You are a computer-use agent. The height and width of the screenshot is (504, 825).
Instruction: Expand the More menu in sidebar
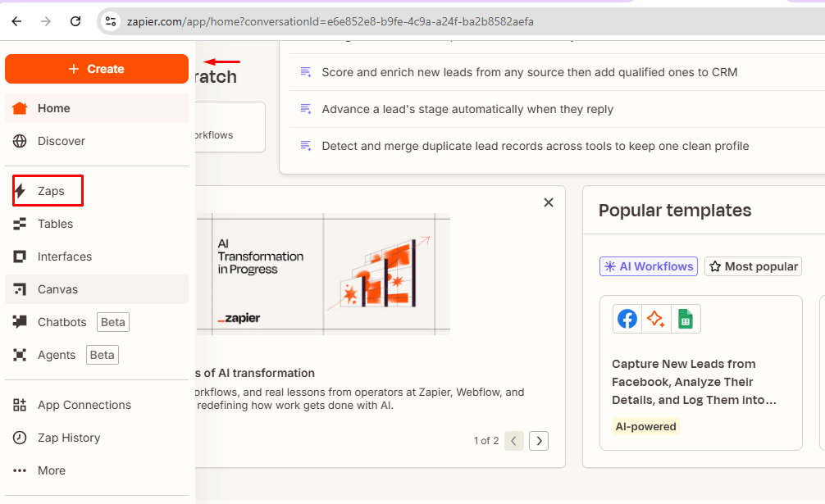(51, 470)
